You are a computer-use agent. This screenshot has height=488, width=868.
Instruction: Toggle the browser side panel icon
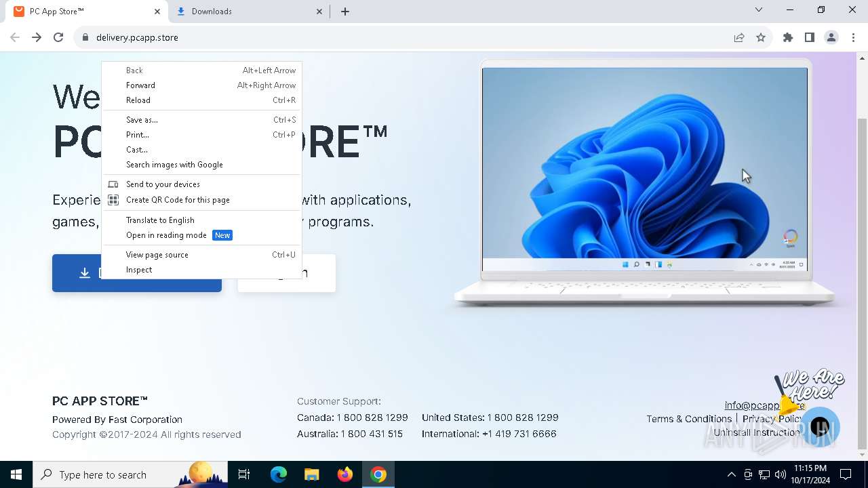810,37
